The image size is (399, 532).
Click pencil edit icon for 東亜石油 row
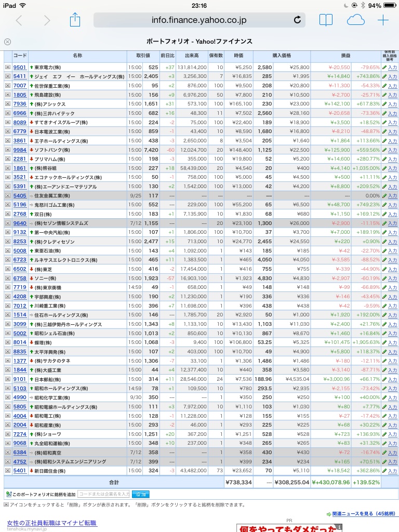tap(384, 251)
